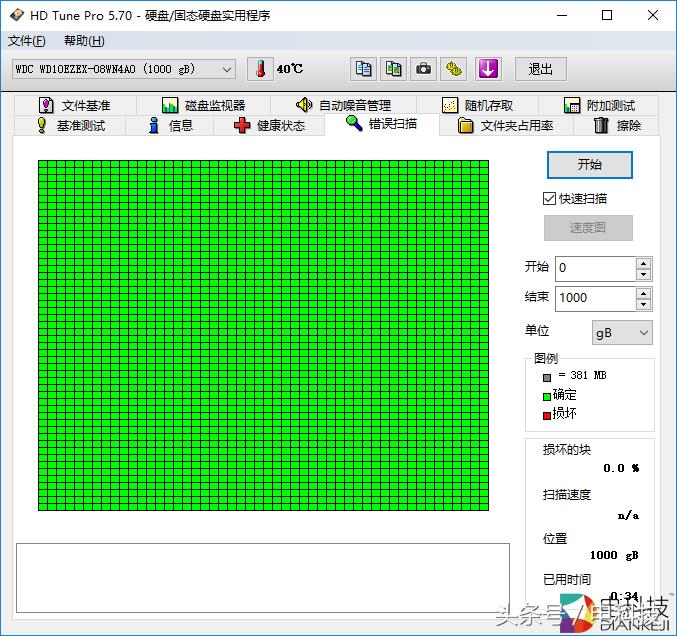
Task: Click the empty log text box
Action: pyautogui.click(x=263, y=578)
